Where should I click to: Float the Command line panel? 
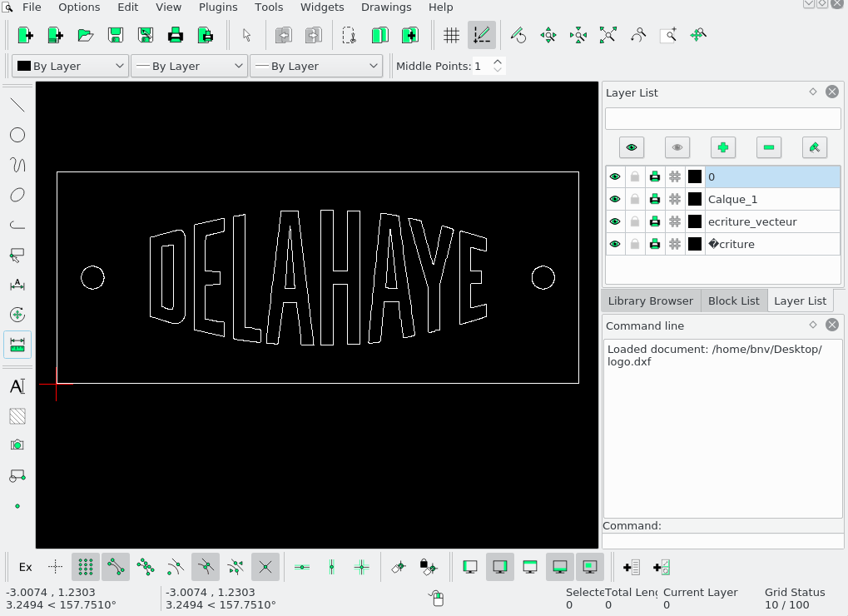coord(813,325)
